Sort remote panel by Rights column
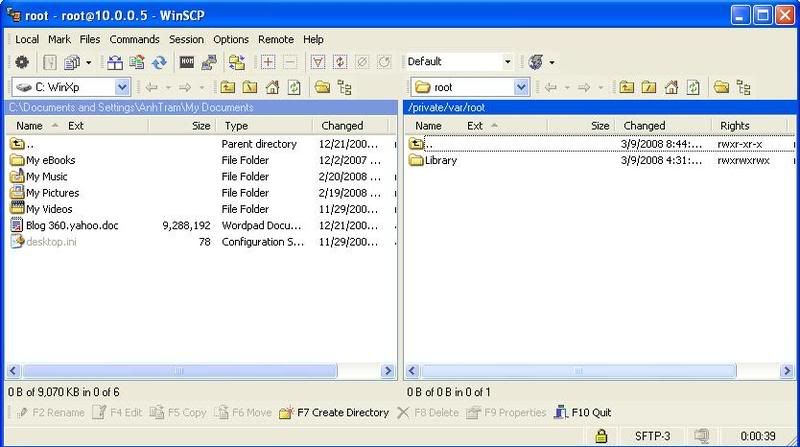 tap(750, 126)
